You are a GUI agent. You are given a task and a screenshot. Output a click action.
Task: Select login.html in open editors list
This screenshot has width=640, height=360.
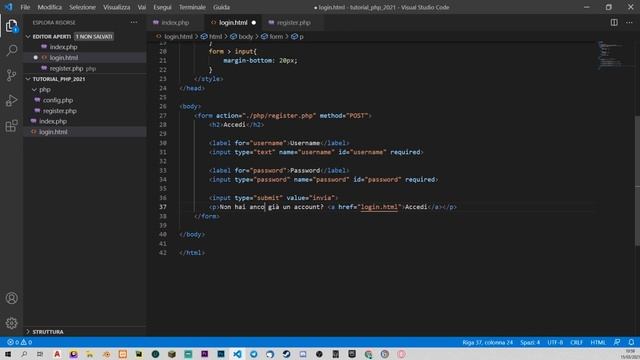tap(64, 58)
